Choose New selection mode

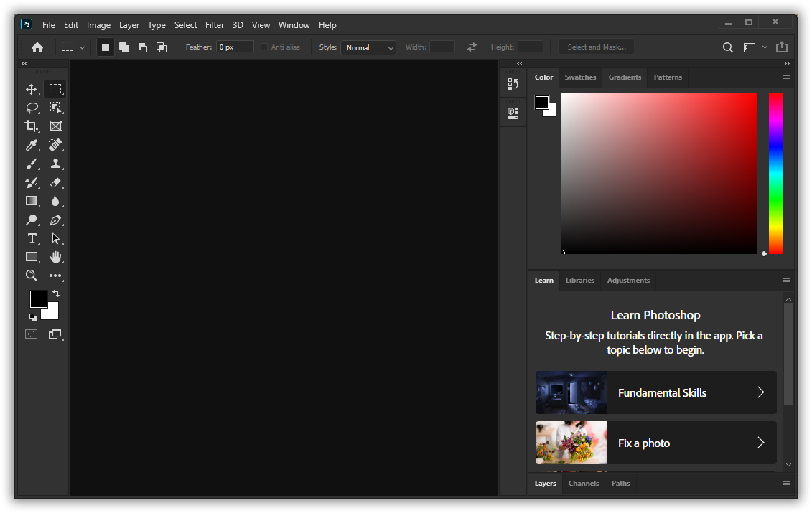click(x=105, y=47)
